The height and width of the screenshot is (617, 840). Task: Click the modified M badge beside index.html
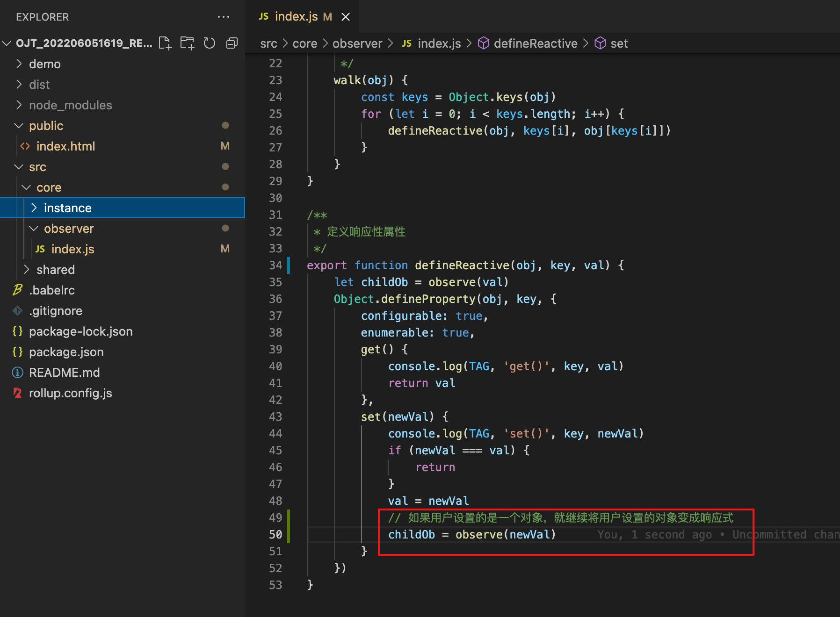(x=225, y=146)
